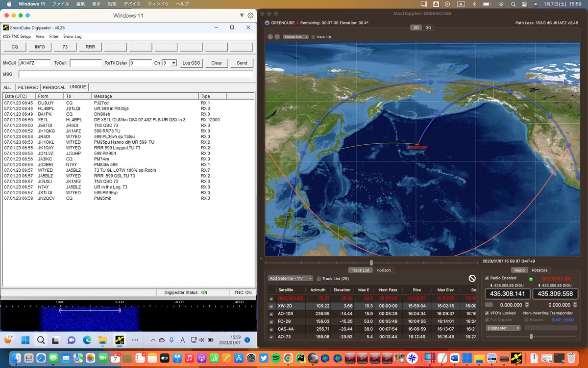Image resolution: width=588 pixels, height=368 pixels.
Task: Open Parallels settings gear in Windows 11 title bar
Action: pyautogui.click(x=251, y=16)
